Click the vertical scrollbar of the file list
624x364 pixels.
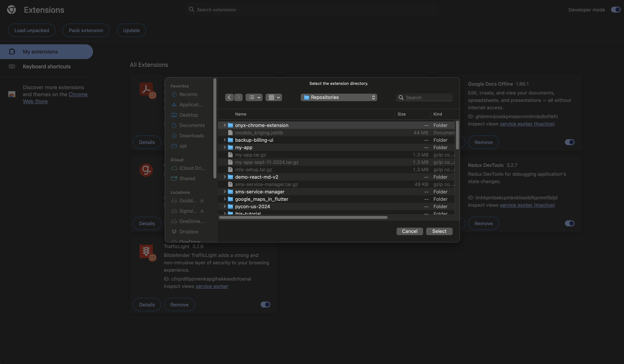tap(457, 135)
